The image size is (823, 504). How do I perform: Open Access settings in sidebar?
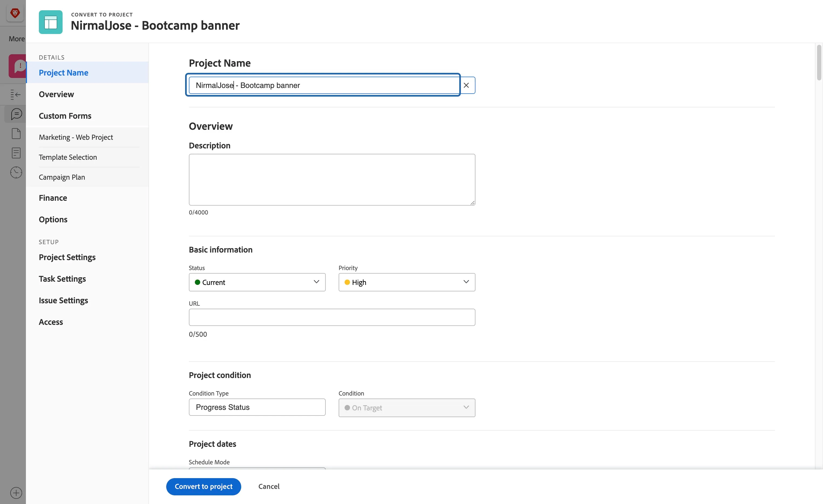(x=51, y=322)
